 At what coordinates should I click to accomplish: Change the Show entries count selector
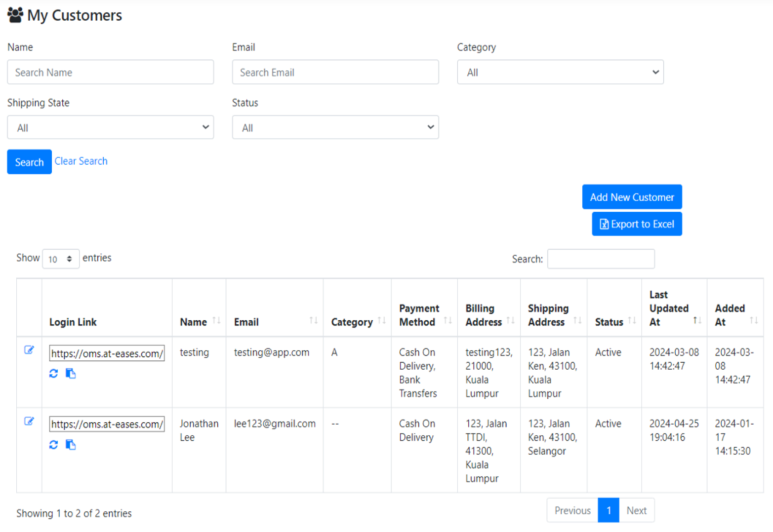60,259
